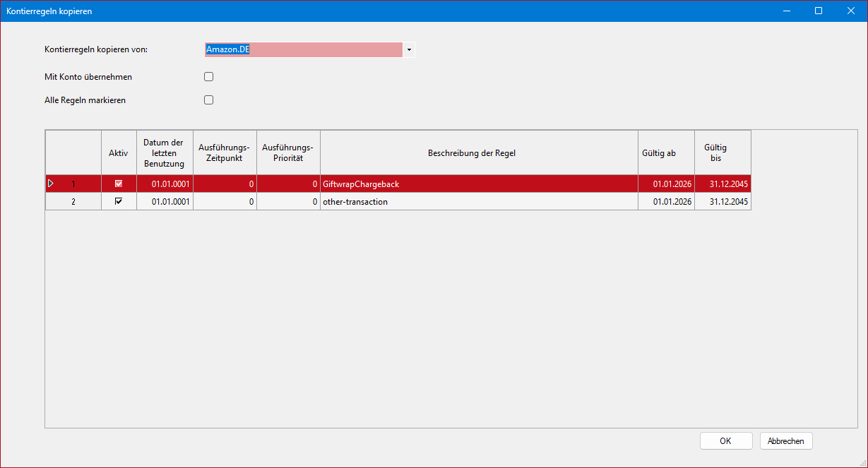Click 'Beschreibung der Regel' column header
868x468 pixels.
pos(479,153)
